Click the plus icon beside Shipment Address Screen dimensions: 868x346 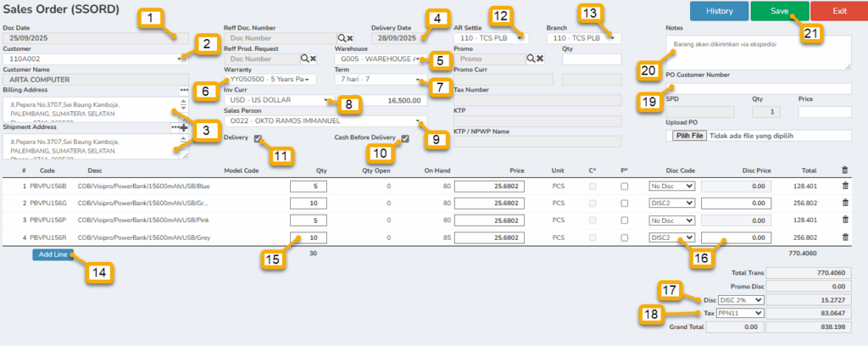click(x=184, y=127)
